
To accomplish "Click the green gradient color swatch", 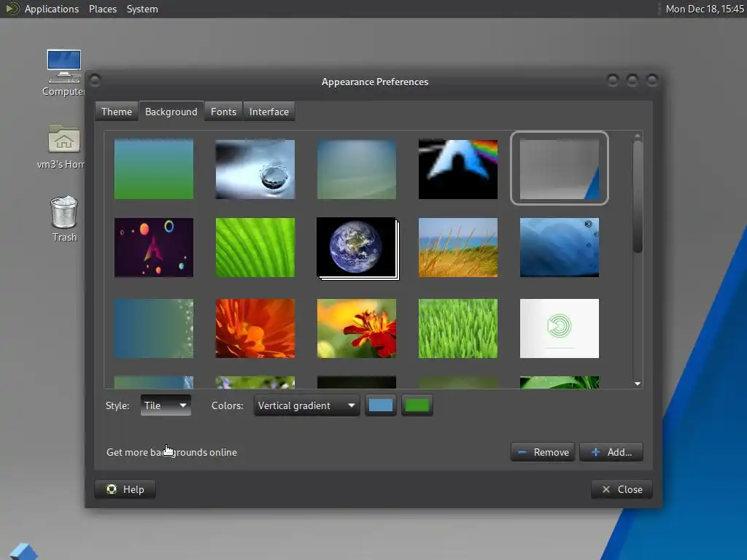I will (417, 405).
